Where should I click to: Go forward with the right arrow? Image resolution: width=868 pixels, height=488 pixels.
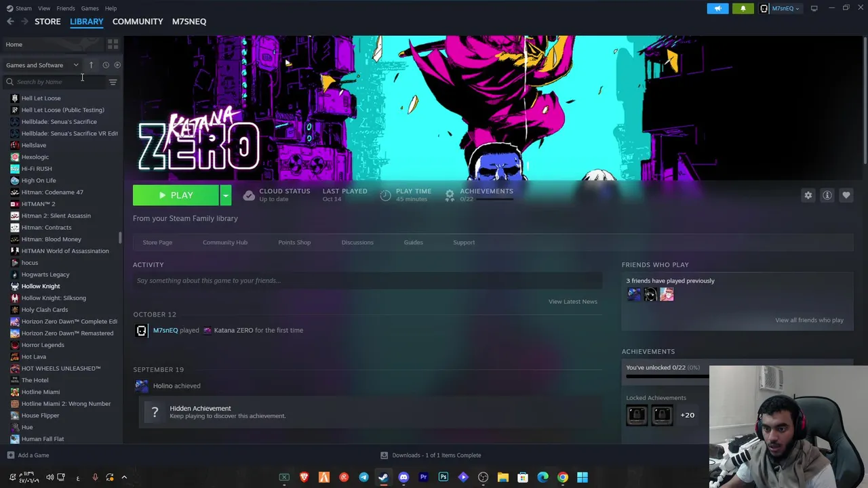24,22
